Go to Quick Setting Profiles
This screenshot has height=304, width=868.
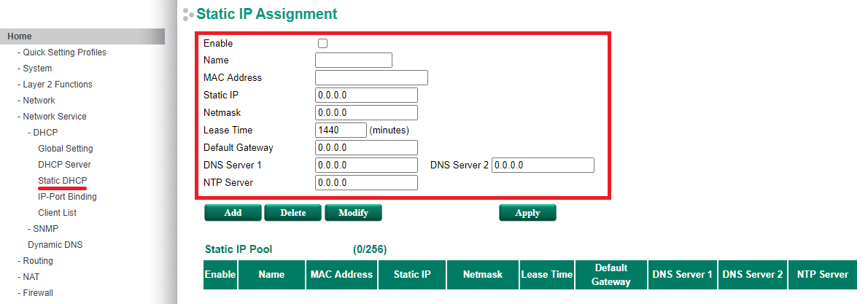(x=64, y=52)
